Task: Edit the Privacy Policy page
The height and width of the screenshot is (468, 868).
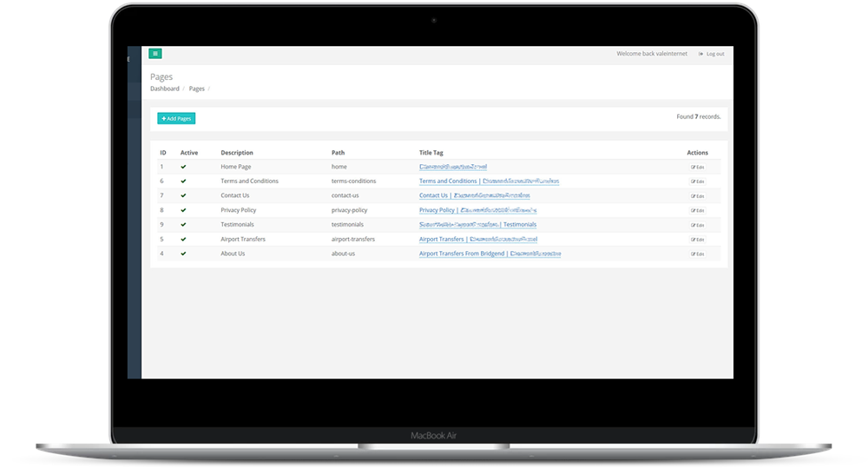Action: tap(697, 210)
